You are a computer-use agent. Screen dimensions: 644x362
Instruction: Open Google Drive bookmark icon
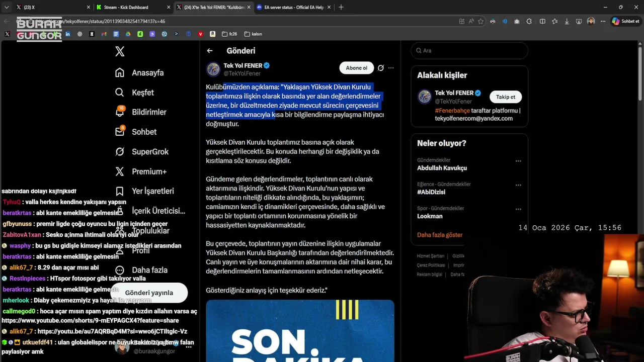pyautogui.click(x=128, y=34)
